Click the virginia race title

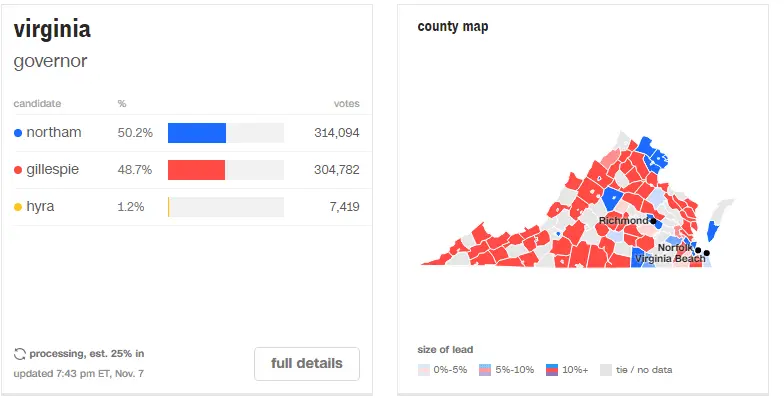(52, 29)
